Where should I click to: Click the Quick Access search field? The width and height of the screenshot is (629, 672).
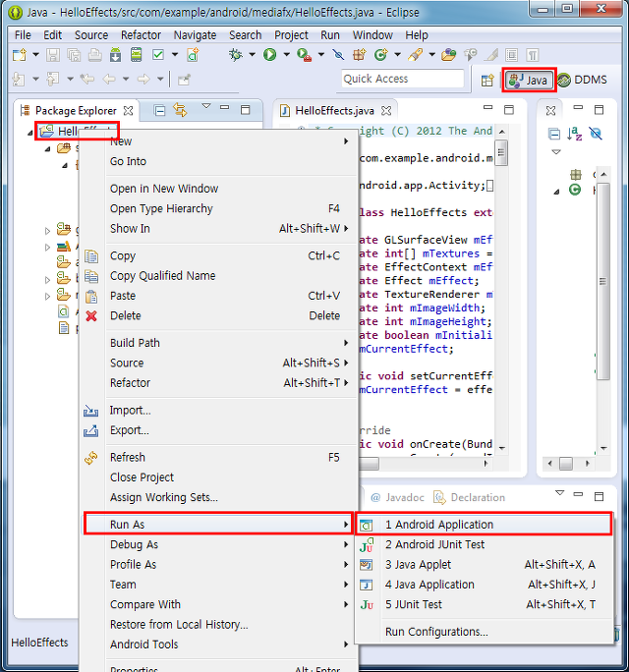(x=403, y=79)
